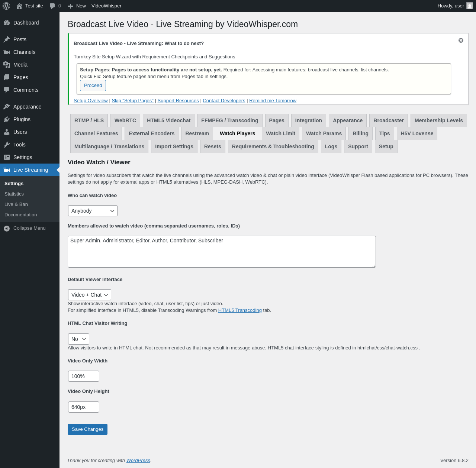Click the Media icon in sidebar

tap(7, 65)
